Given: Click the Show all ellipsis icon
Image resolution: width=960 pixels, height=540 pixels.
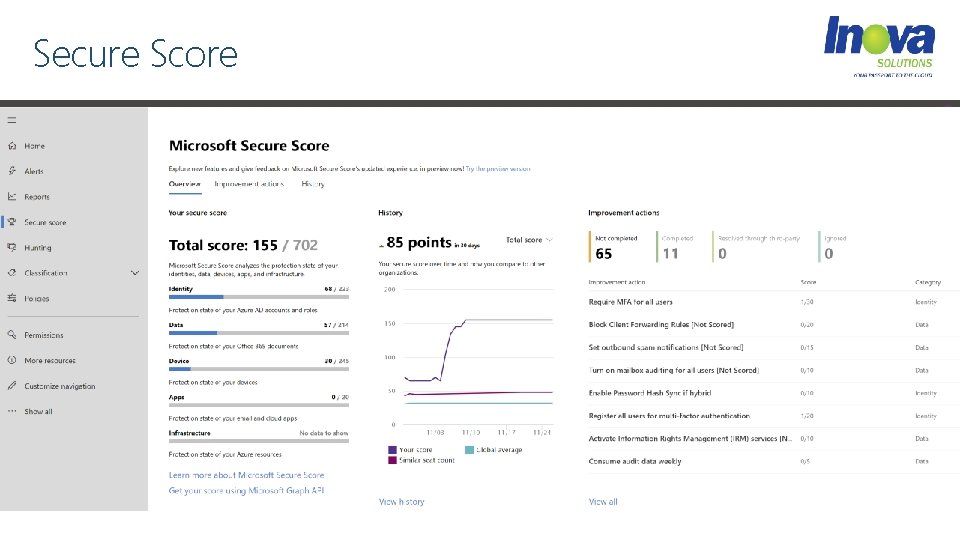Looking at the screenshot, I should (x=12, y=411).
